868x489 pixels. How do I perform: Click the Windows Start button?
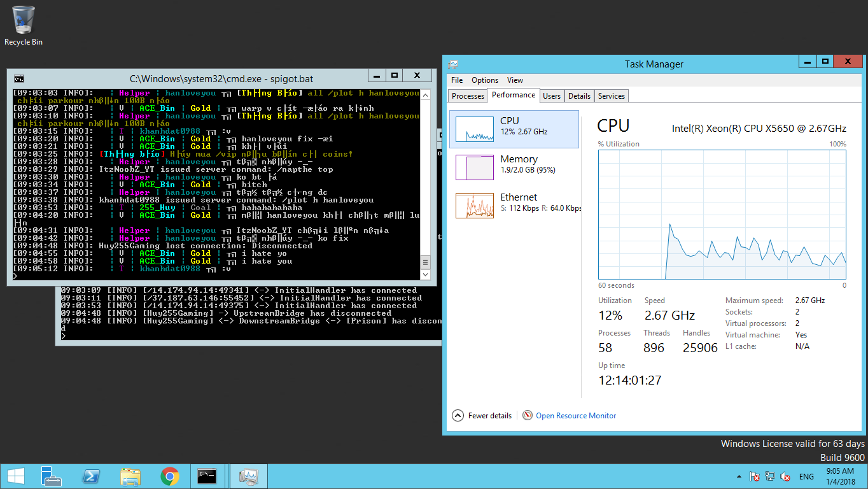tap(16, 476)
